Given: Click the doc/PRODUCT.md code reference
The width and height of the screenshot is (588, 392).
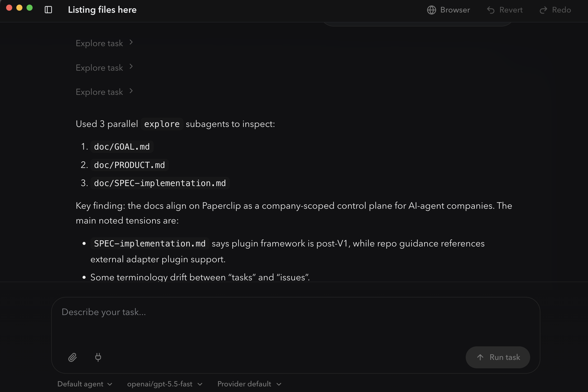Looking at the screenshot, I should [x=129, y=165].
